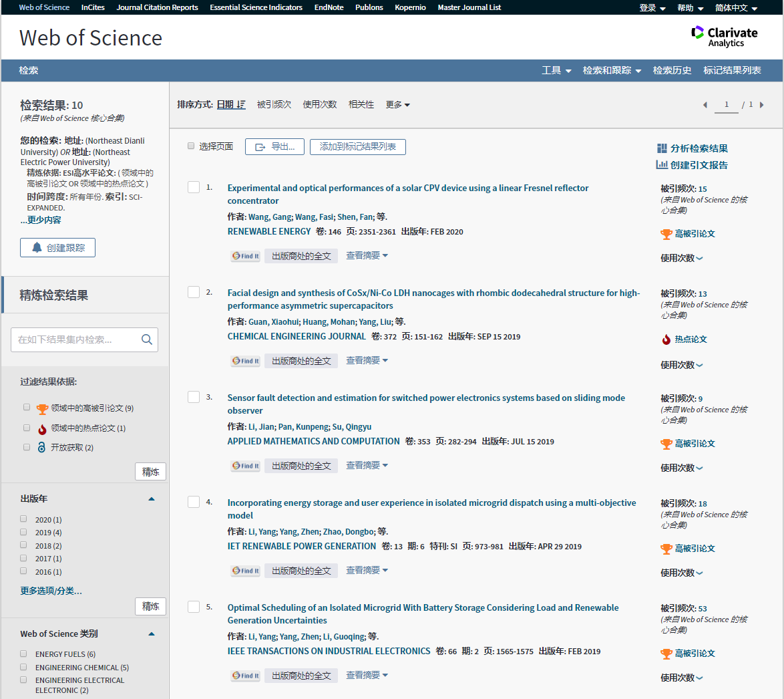The height and width of the screenshot is (699, 784).
Task: Select checkbox for result 4
Action: tap(194, 502)
